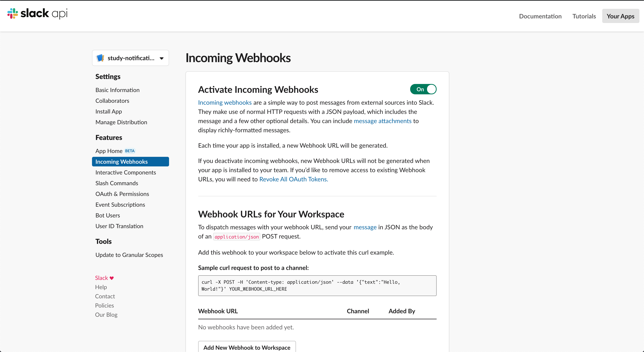
Task: Click the Channel column header
Action: tap(358, 311)
